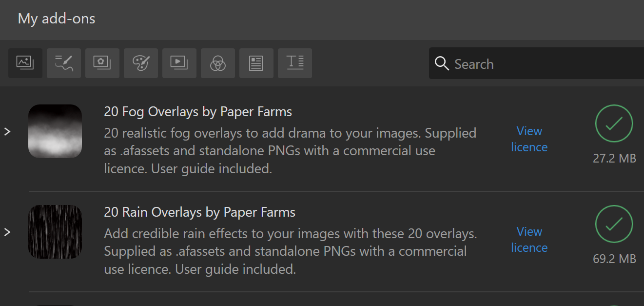Select the video/Play media category icon
This screenshot has width=644, height=306.
pyautogui.click(x=179, y=63)
